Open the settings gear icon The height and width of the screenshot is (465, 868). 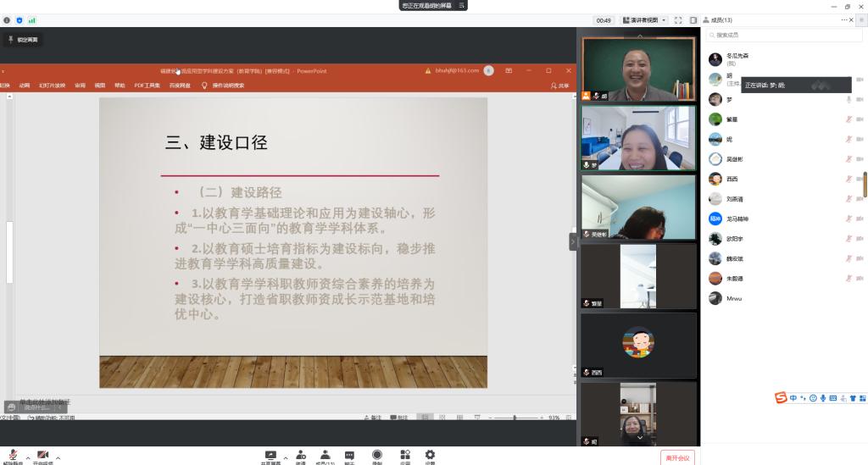coord(430,456)
